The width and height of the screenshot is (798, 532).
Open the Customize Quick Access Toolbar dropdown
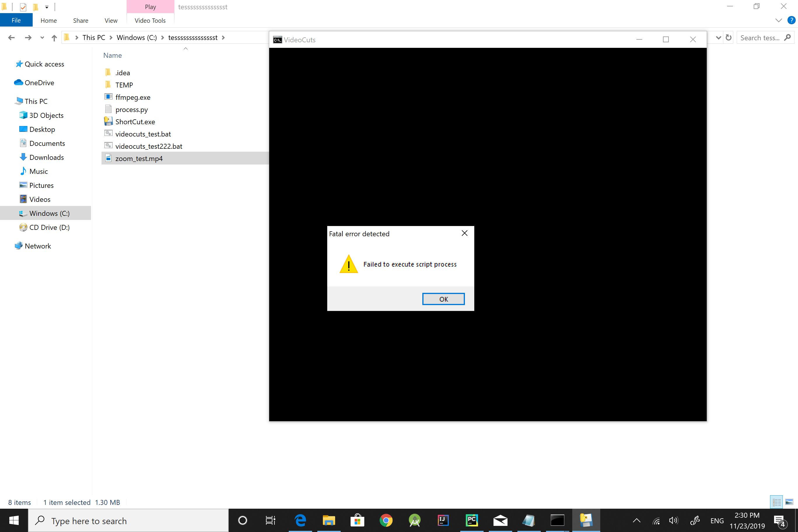tap(47, 7)
